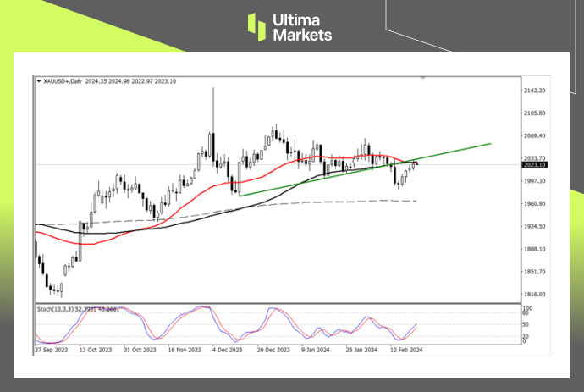Select the current price tag 2023.10
The image size is (584, 392).
[534, 164]
